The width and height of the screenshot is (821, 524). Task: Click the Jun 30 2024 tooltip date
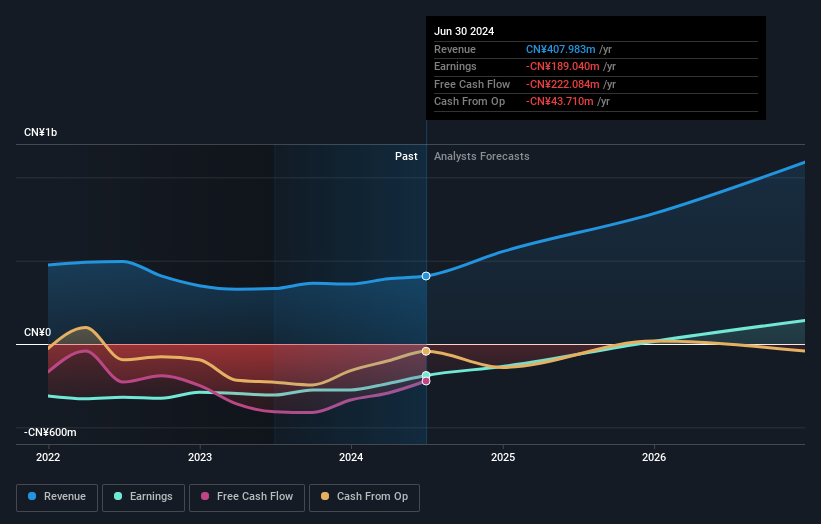464,31
